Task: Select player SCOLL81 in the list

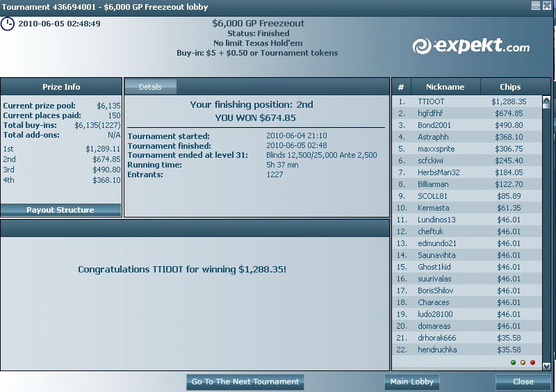Action: click(467, 196)
